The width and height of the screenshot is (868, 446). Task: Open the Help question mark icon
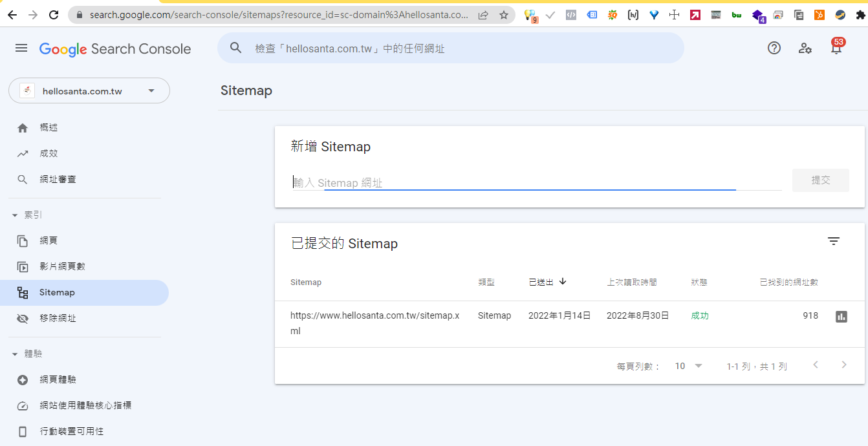[774, 48]
